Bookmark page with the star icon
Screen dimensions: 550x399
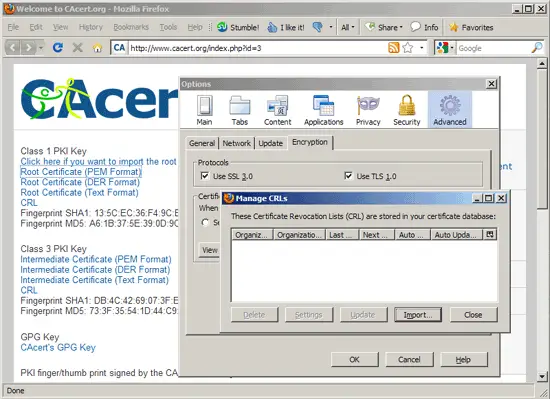[408, 47]
